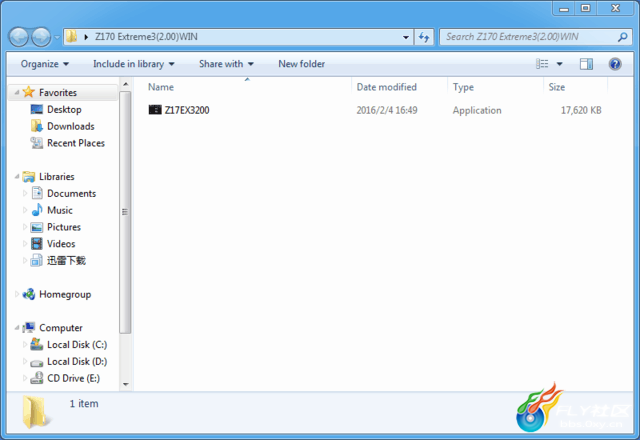Expand Local Disk (D:) tree node
Viewport: 640px width, 440px height.
25,361
